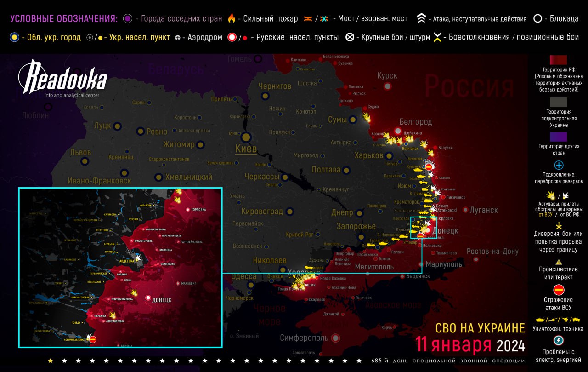The image size is (588, 372).
Task: Click the 11 января 2024 date text
Action: (470, 344)
